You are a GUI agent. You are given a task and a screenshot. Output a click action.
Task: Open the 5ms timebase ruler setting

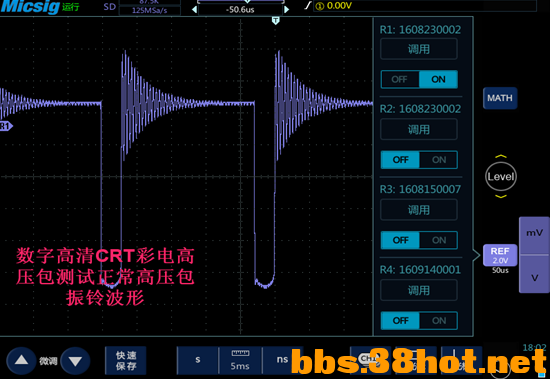[240, 360]
